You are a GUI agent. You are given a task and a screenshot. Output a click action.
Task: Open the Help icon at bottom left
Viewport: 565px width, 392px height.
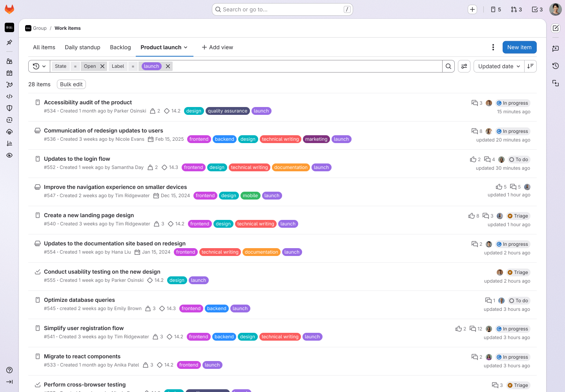(x=9, y=370)
